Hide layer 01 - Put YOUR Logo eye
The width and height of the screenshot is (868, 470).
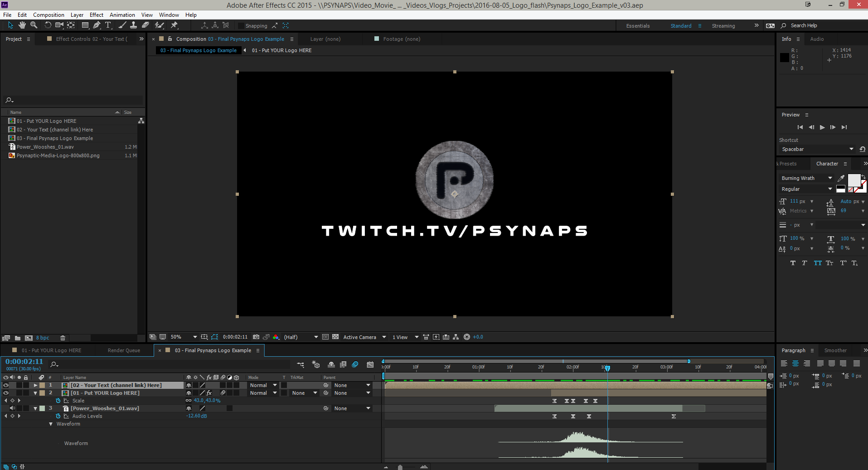pos(6,393)
